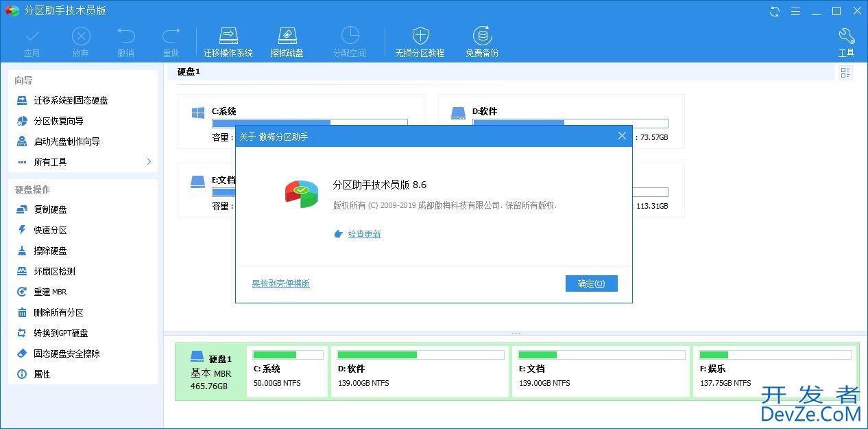Screen dimensions: 868x429
Task: Click the app logo in the title bar
Action: pos(12,11)
